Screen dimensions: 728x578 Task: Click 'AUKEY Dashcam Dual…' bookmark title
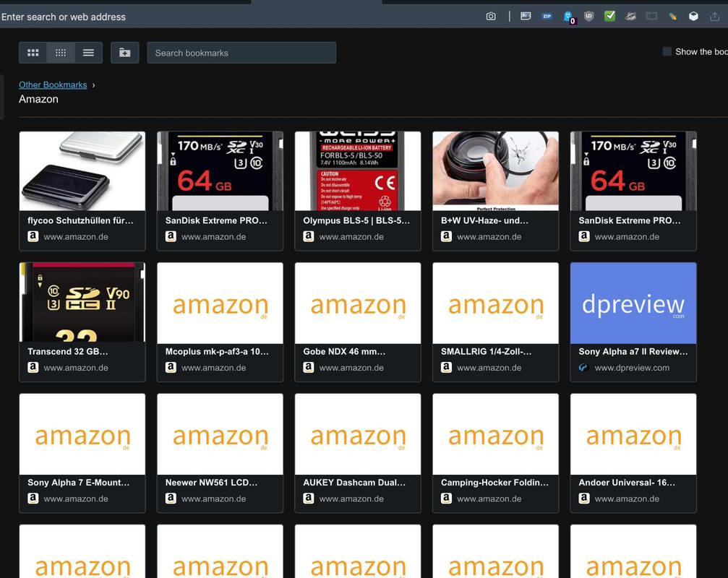click(x=354, y=483)
